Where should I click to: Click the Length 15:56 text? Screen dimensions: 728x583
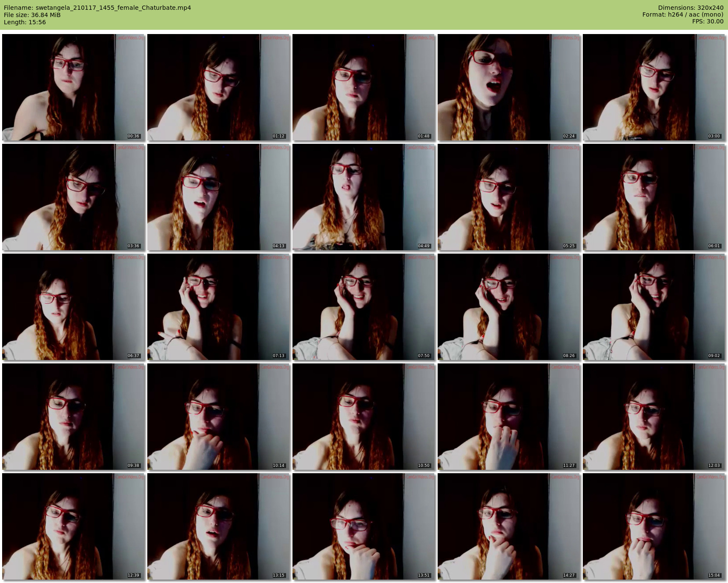tap(25, 22)
